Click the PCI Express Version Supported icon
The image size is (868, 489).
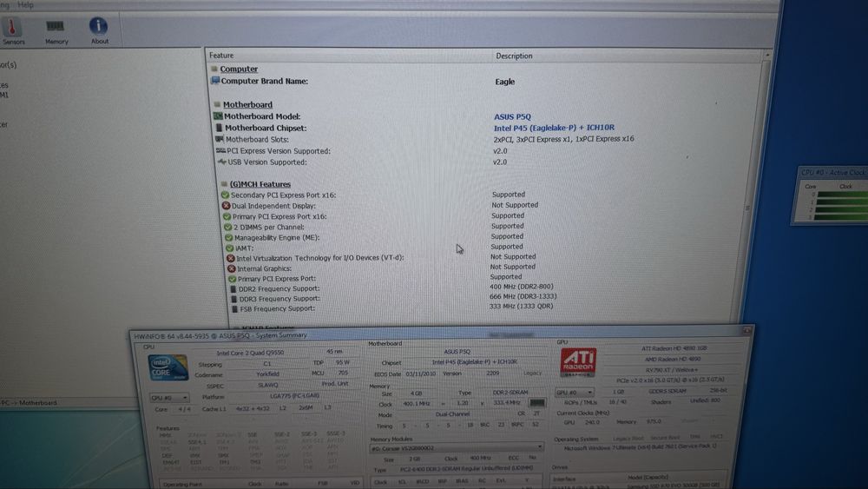coord(220,150)
